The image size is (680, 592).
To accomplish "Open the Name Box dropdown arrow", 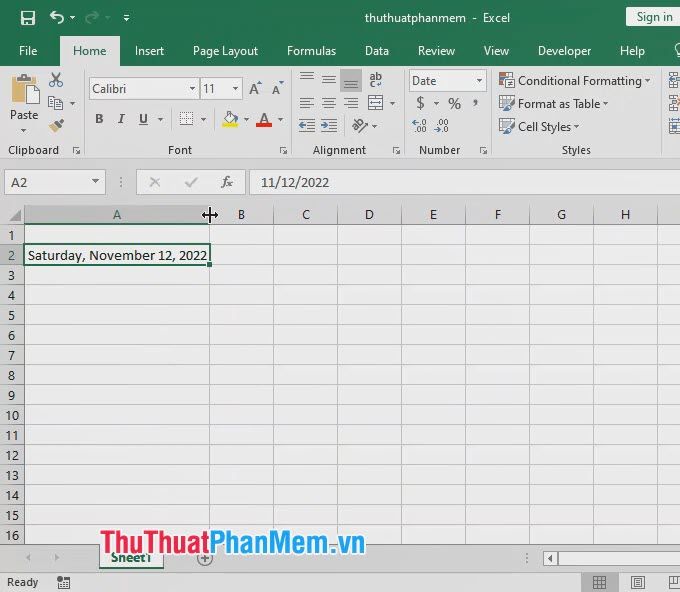I will coord(96,182).
